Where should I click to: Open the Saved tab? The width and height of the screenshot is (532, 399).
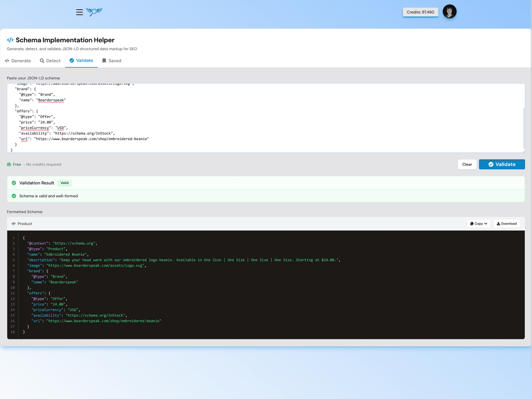coord(111,60)
